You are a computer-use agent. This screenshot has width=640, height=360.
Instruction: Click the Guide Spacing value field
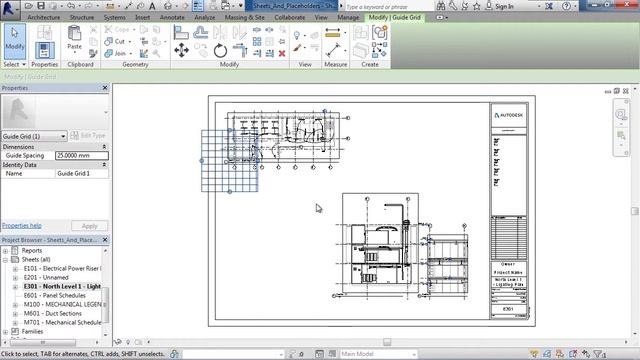click(82, 156)
